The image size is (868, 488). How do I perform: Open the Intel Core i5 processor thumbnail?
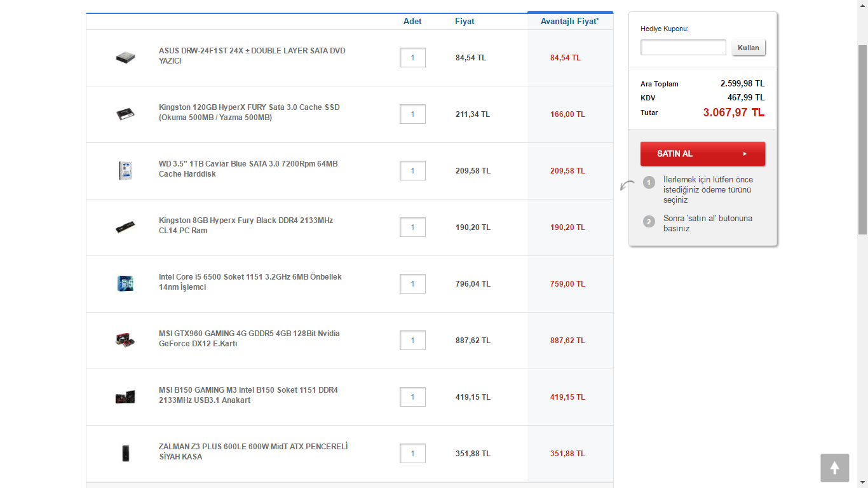tap(126, 284)
